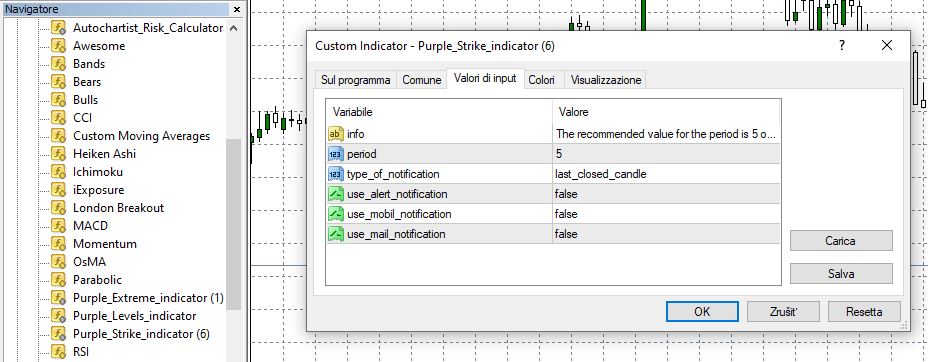Click the Heiken Ashi indicator icon
Image resolution: width=928 pixels, height=362 pixels.
pyautogui.click(x=58, y=154)
